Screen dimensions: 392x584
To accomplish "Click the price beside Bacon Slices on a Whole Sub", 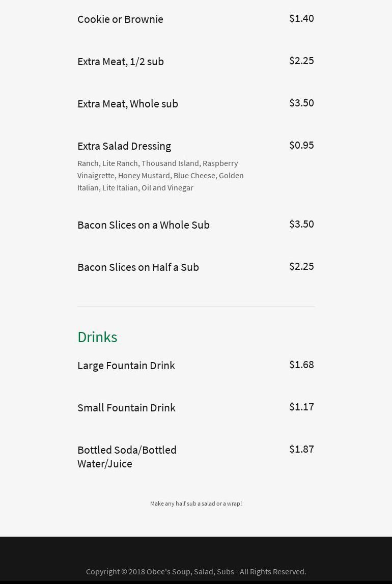I will (x=301, y=224).
